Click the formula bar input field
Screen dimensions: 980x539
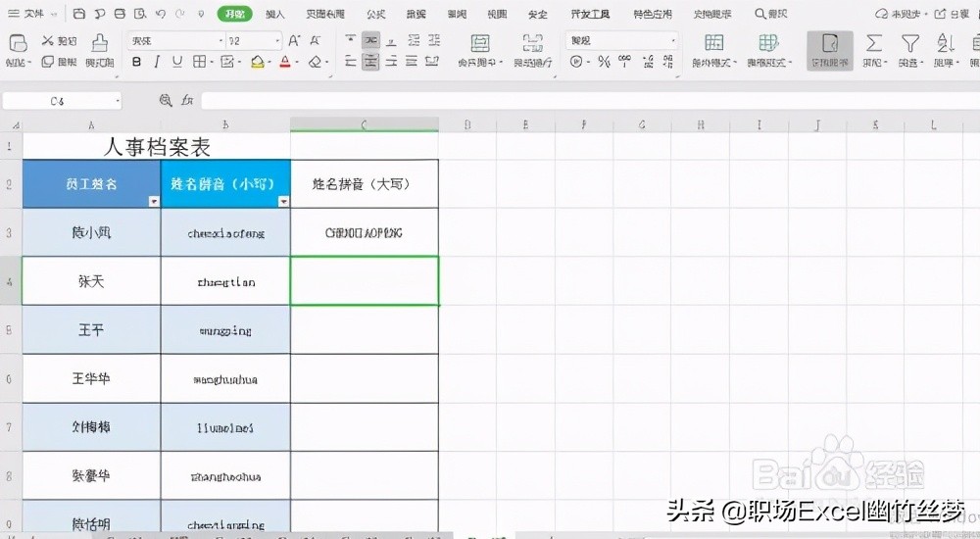pos(590,100)
